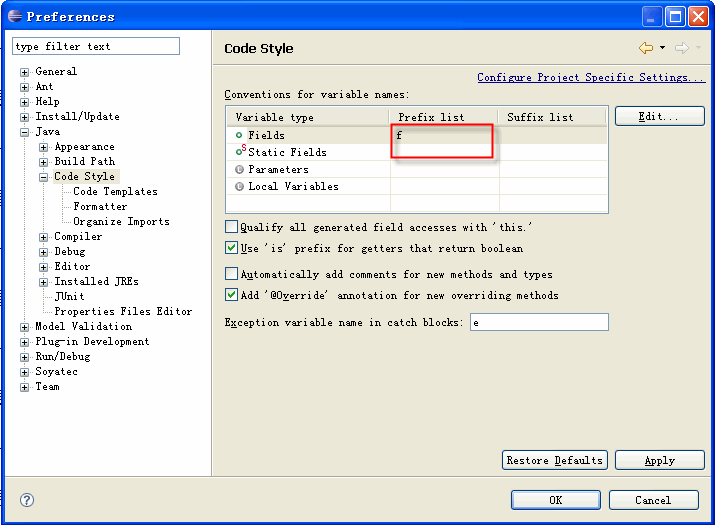This screenshot has width=715, height=525.
Task: Open Configure Project Specific Settings link
Action: (591, 78)
